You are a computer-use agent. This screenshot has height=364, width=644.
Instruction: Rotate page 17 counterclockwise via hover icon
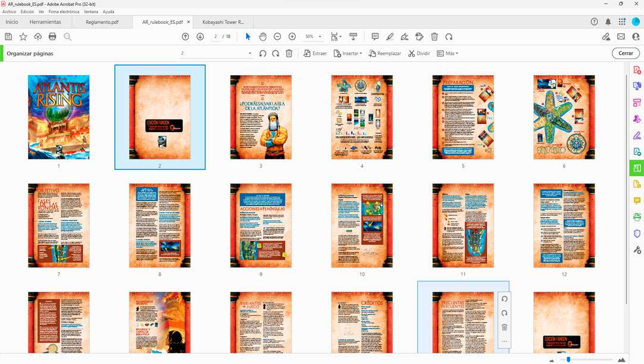504,299
